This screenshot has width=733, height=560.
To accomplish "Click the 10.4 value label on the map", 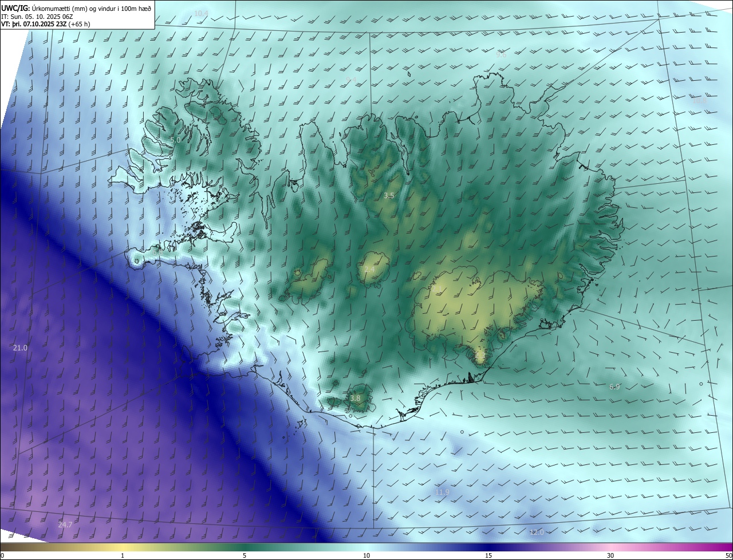I will (x=201, y=13).
